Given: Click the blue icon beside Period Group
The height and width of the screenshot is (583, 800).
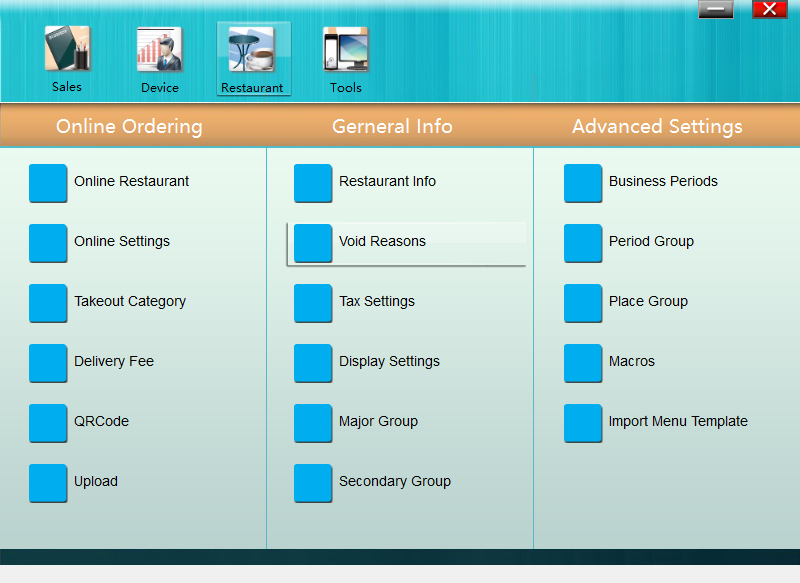Looking at the screenshot, I should [x=583, y=243].
